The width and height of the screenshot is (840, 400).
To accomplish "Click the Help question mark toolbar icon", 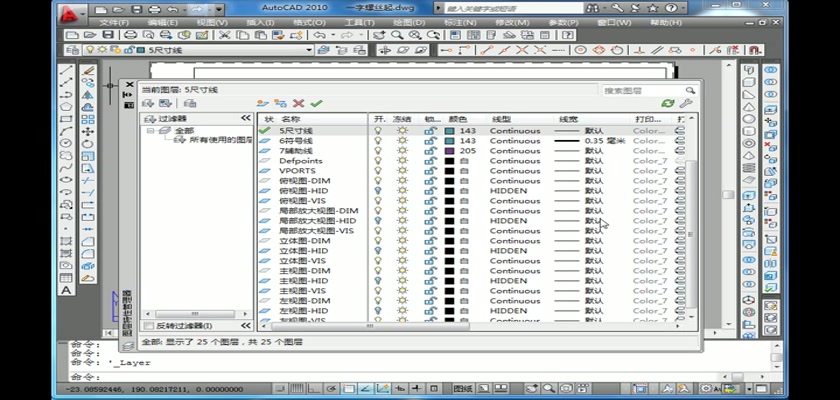I will pos(567,35).
